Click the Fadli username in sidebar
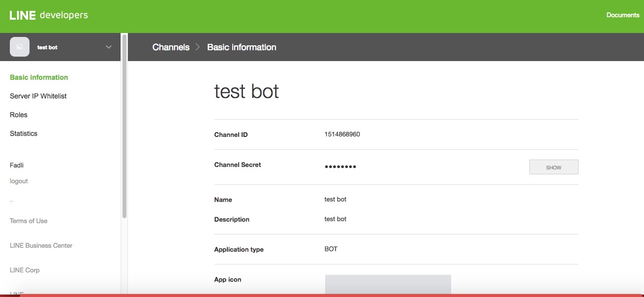The image size is (644, 297). pyautogui.click(x=17, y=165)
